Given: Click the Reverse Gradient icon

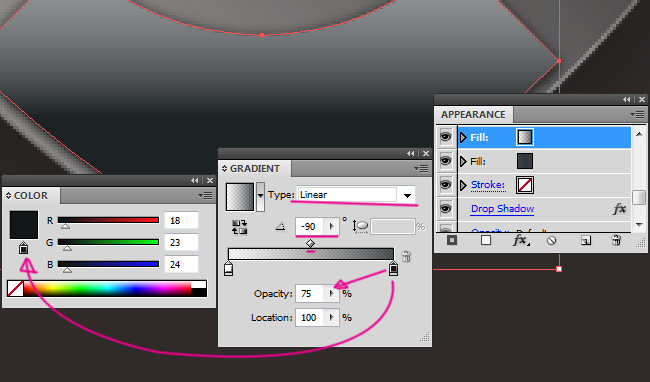Looking at the screenshot, I should 239,227.
